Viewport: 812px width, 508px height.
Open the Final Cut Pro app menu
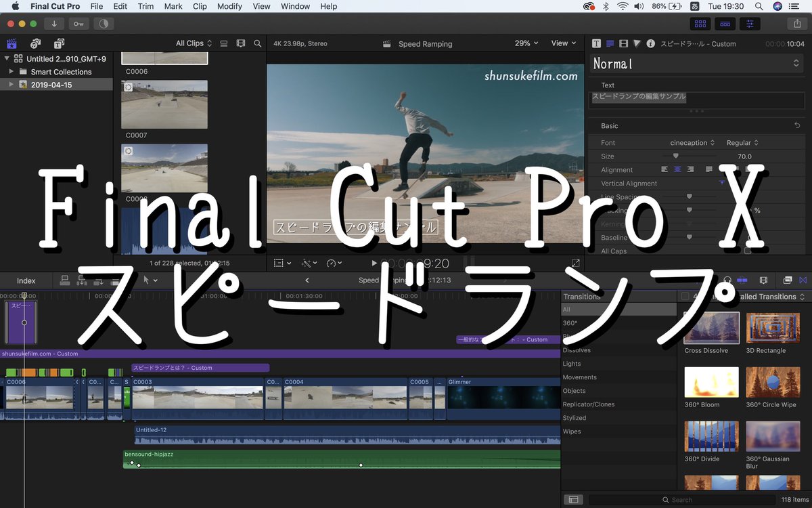pos(55,6)
